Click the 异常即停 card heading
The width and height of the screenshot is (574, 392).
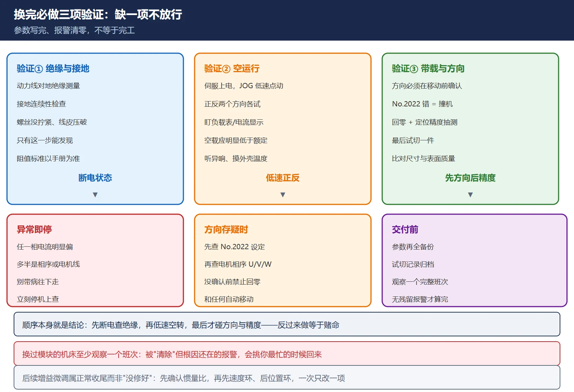[34, 230]
